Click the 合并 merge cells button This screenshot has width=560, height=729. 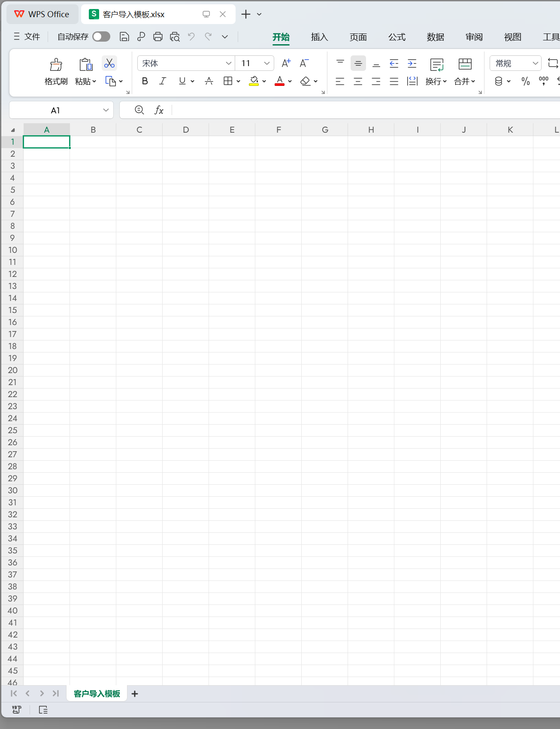[465, 71]
